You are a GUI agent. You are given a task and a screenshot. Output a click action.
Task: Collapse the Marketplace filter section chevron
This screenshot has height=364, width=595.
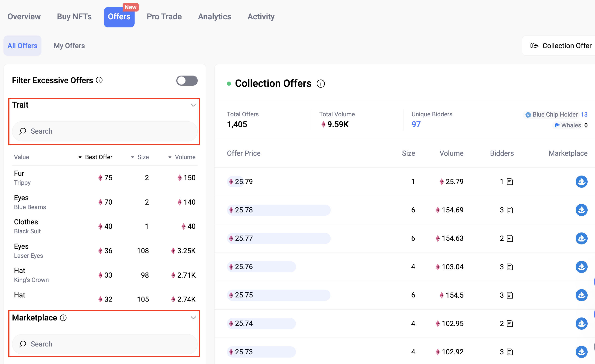point(193,318)
